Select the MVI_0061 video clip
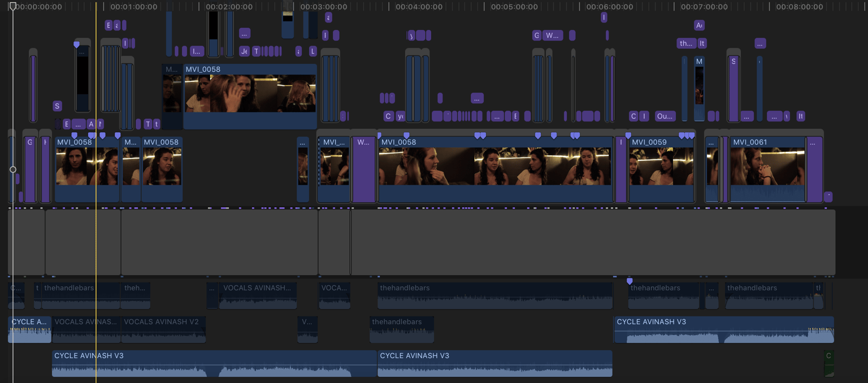Viewport: 868px width, 383px height. (x=767, y=169)
